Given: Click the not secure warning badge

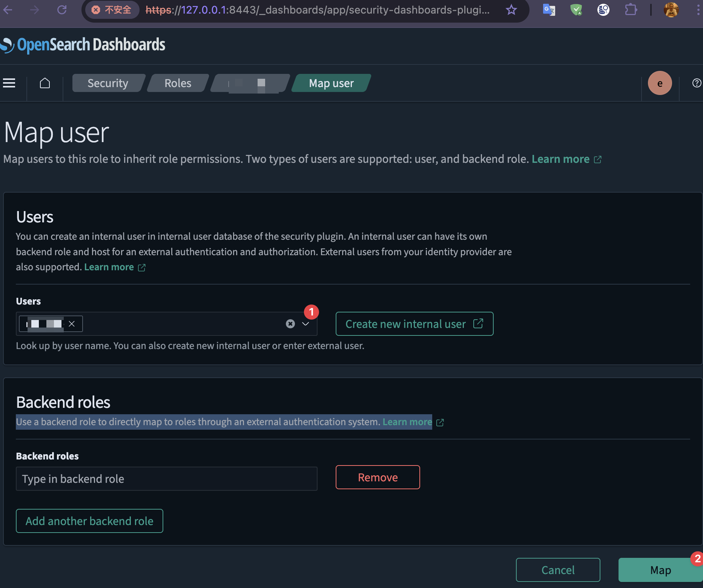Looking at the screenshot, I should tap(112, 10).
